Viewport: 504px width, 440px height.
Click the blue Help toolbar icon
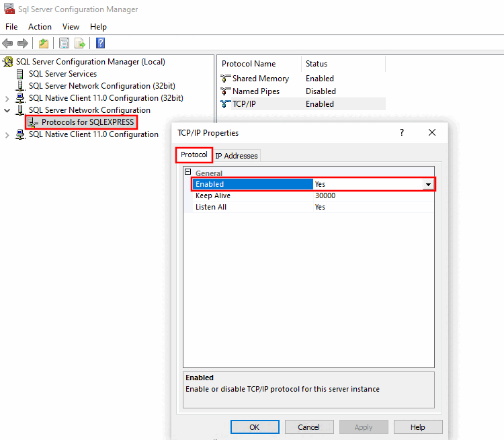pos(101,43)
